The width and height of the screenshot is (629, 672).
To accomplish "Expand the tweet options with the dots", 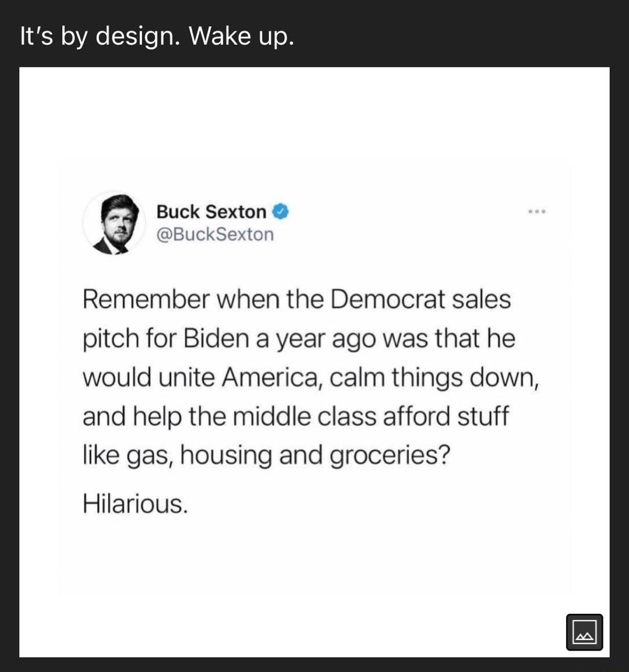I will (x=536, y=212).
